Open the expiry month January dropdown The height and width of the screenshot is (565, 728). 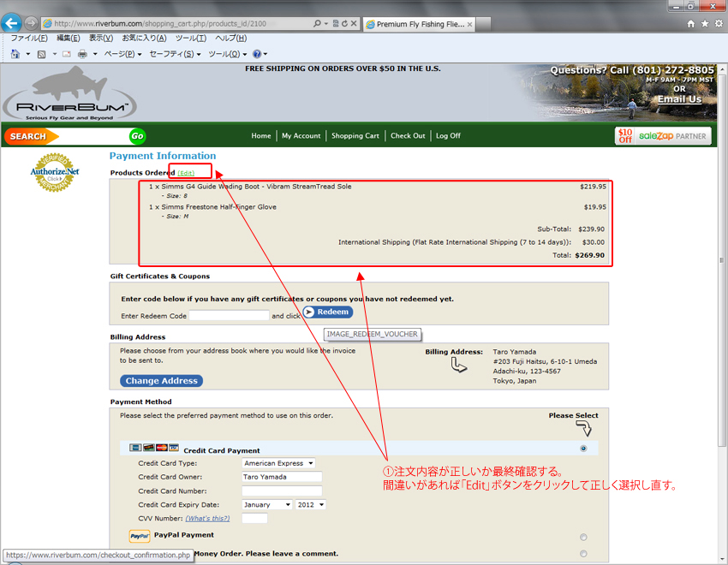267,505
